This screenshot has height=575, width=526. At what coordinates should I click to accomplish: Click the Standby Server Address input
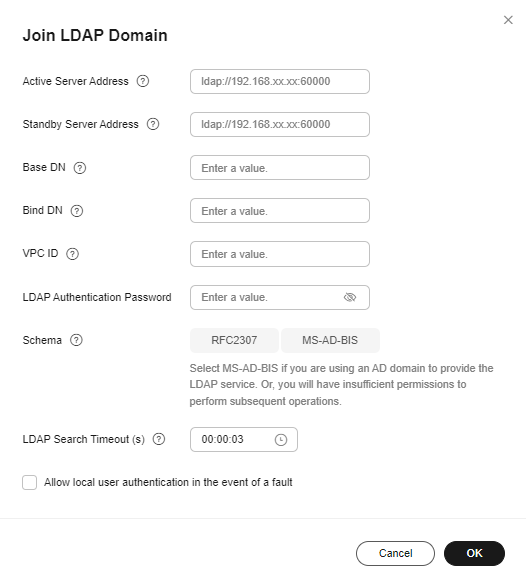pos(280,125)
